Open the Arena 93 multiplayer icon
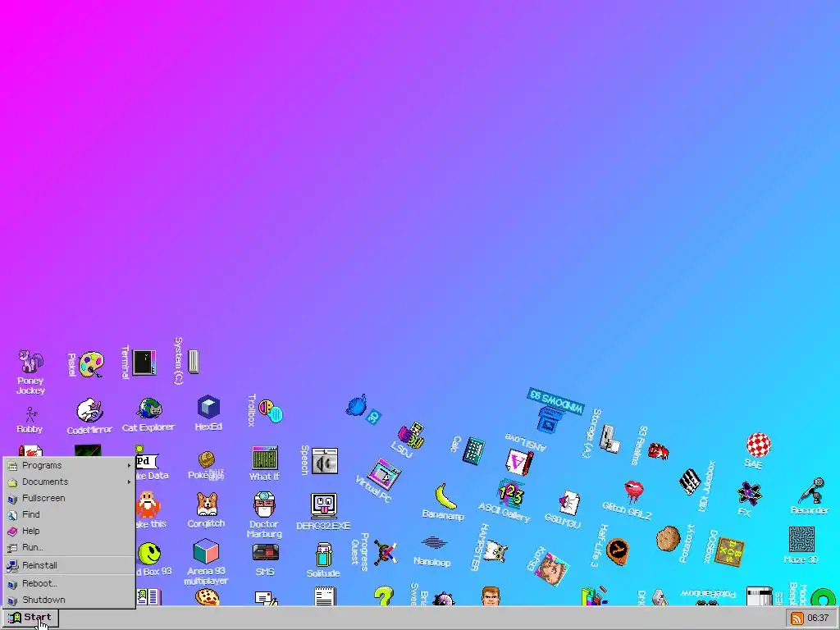This screenshot has height=630, width=840. point(206,552)
